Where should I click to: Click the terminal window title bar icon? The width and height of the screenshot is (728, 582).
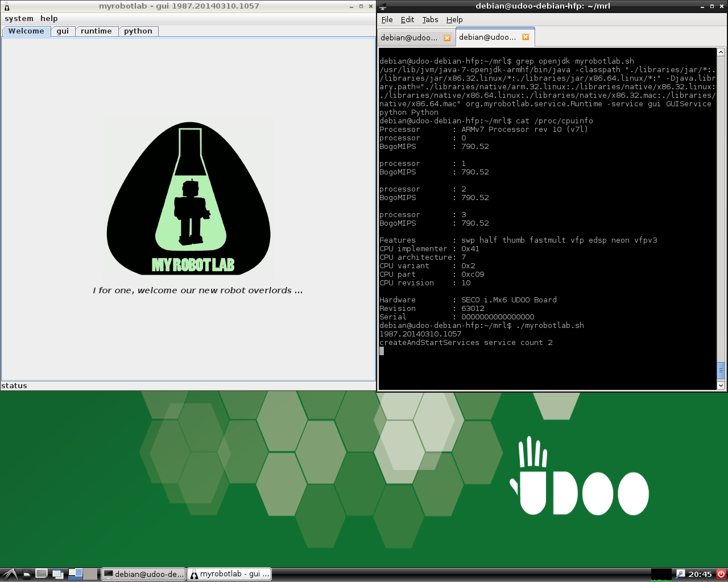[383, 6]
